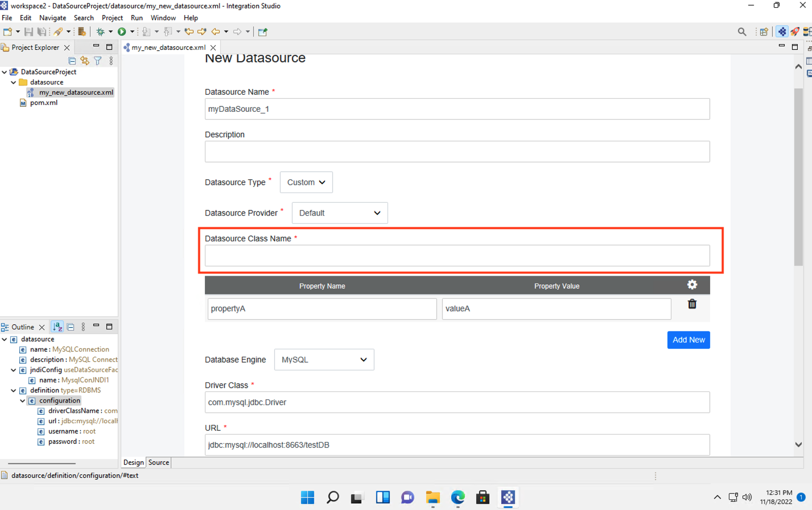Toggle the Integration Studio perspective button
Screen dimensions: 812x510
782,31
